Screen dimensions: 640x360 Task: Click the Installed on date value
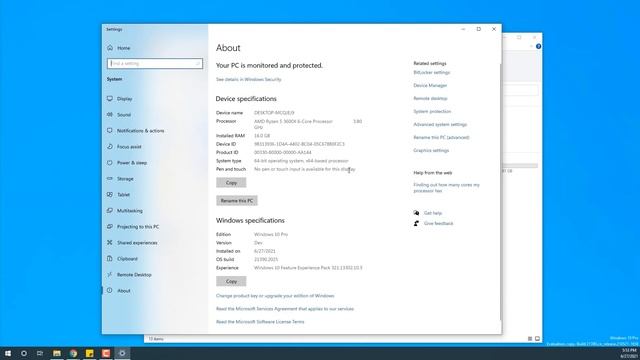pyautogui.click(x=264, y=251)
